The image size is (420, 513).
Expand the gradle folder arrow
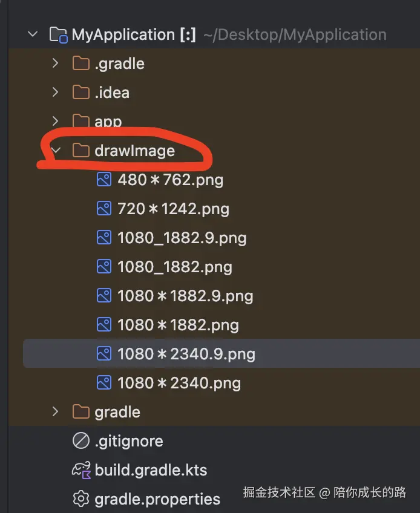pyautogui.click(x=56, y=412)
